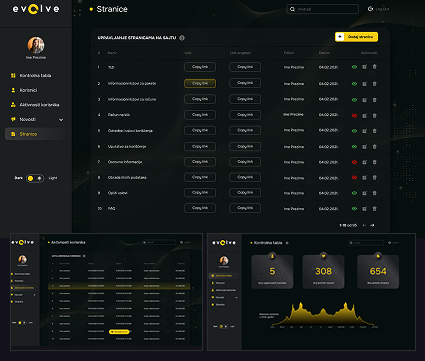Expand Novosti chevron in the Kontrolna tabla window
Screen dimensions: 425x361
tap(236, 297)
